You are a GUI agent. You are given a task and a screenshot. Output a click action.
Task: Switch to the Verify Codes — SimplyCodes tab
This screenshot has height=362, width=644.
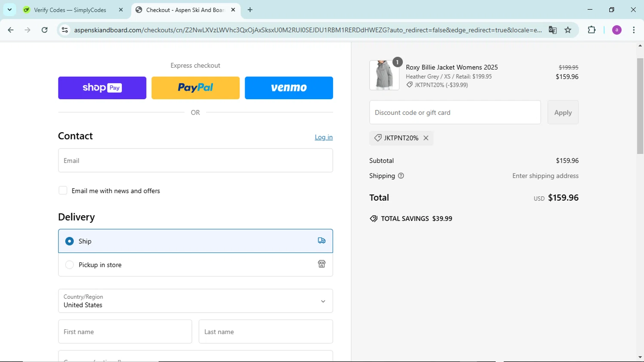point(70,10)
